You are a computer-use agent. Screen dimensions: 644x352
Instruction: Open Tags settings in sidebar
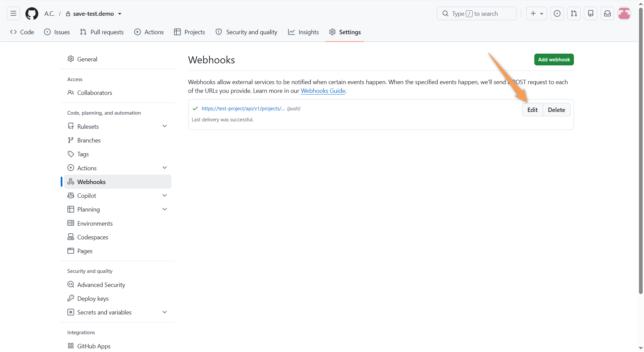(118, 154)
